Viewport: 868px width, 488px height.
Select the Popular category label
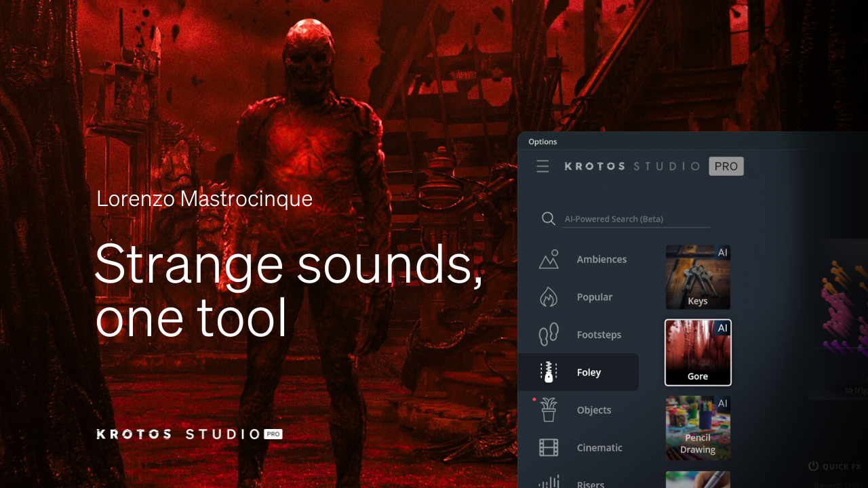click(595, 297)
